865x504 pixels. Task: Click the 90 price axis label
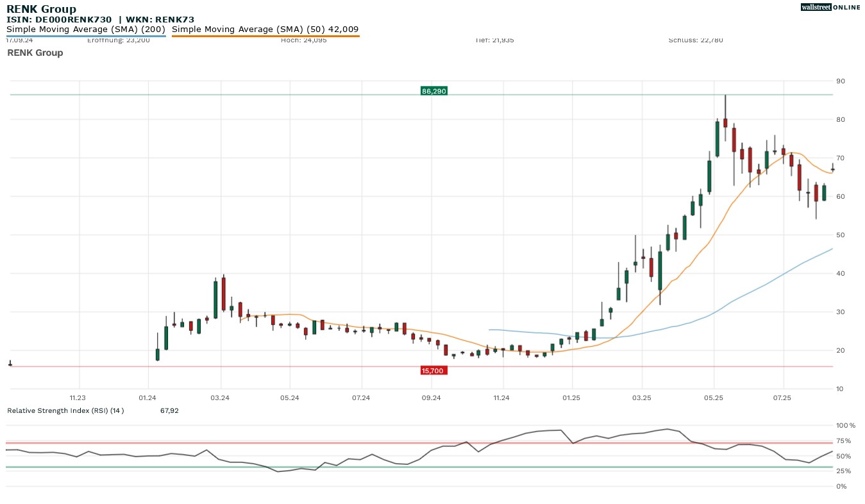point(841,81)
